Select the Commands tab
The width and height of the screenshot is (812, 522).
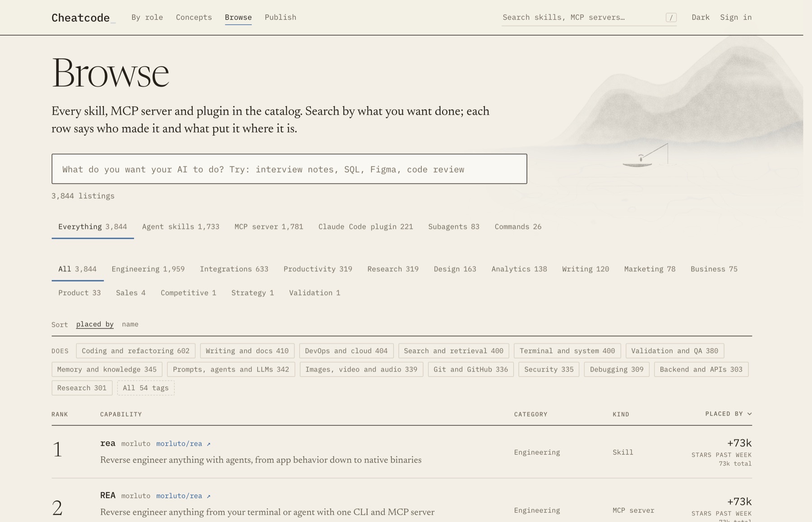click(518, 226)
